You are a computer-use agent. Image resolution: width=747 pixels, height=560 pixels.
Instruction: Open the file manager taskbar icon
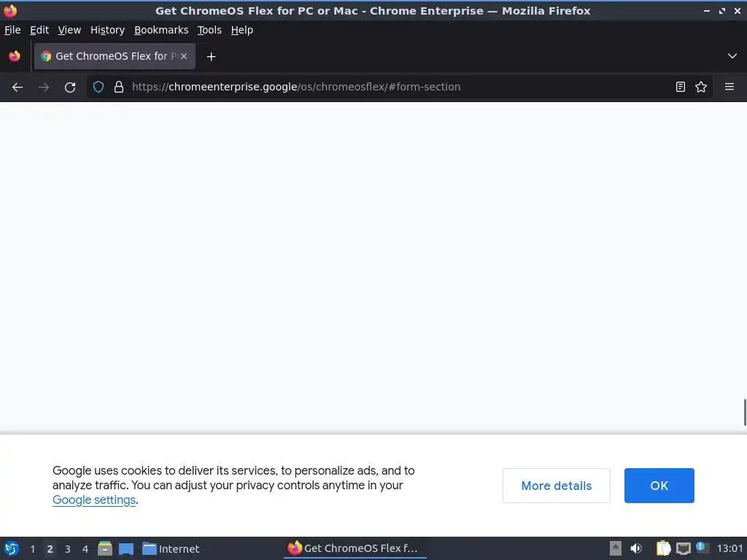105,548
